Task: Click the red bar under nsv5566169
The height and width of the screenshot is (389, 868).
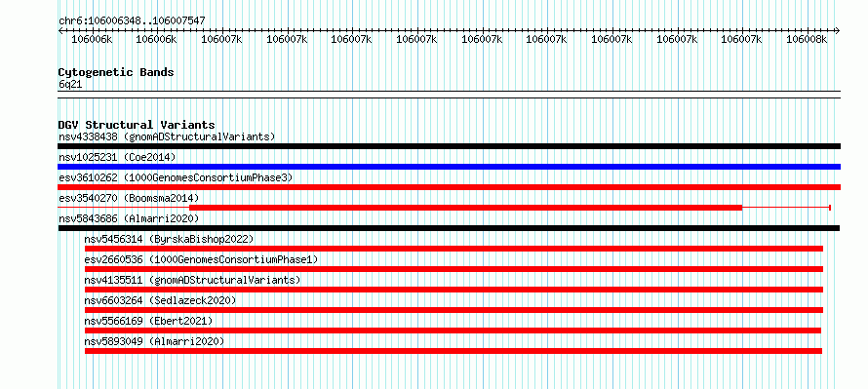Action: pyautogui.click(x=453, y=331)
